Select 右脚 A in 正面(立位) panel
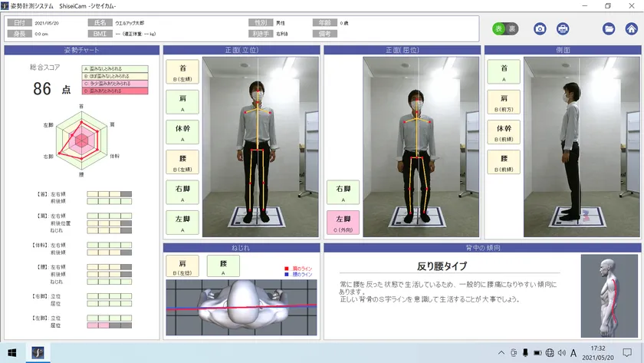Screen dimensions: 644x363 tap(182, 193)
